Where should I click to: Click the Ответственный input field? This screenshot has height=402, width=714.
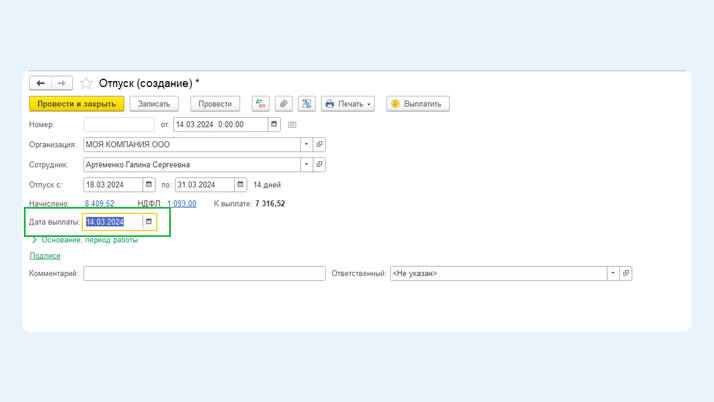499,273
